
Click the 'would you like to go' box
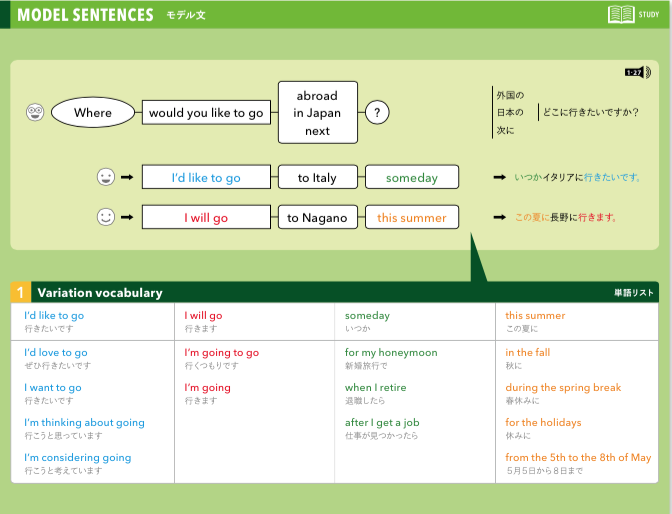click(206, 112)
